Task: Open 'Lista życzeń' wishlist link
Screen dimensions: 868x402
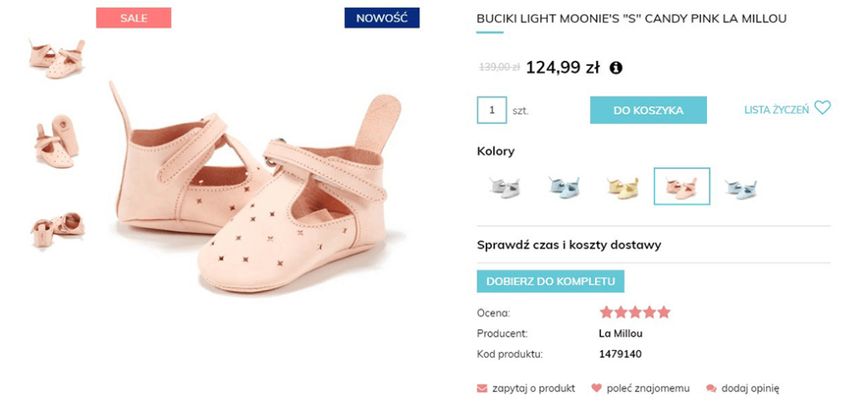Action: tap(776, 109)
